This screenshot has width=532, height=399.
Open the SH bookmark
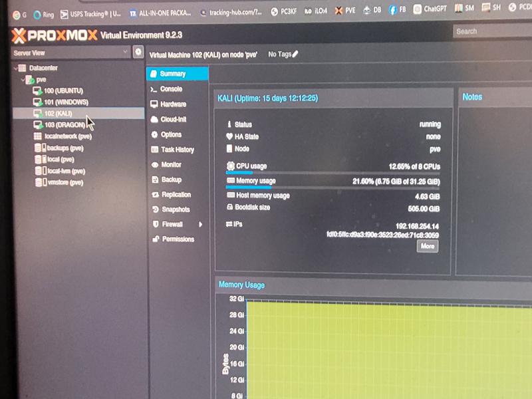pyautogui.click(x=491, y=7)
